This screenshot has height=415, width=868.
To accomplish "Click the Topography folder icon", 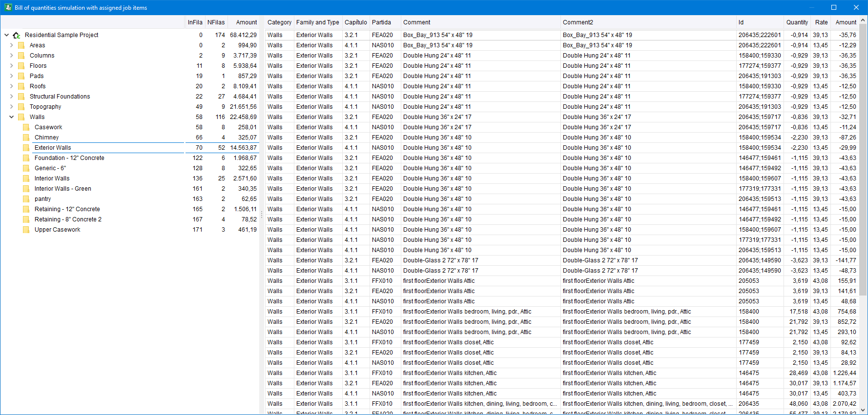I will [x=21, y=107].
